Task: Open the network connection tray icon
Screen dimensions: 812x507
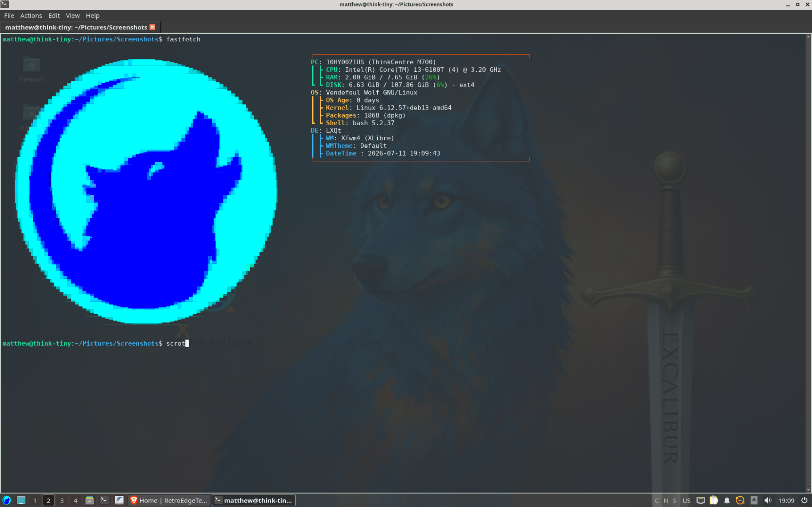Action: pyautogui.click(x=701, y=500)
